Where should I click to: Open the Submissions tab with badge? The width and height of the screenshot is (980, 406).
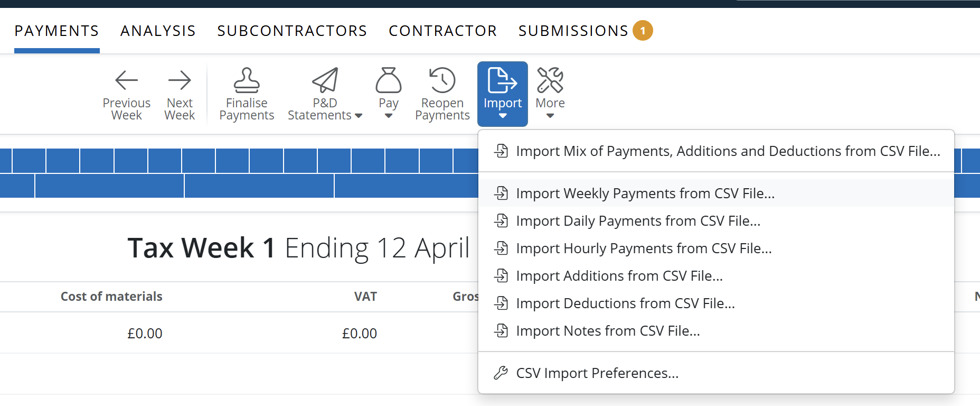pos(586,31)
